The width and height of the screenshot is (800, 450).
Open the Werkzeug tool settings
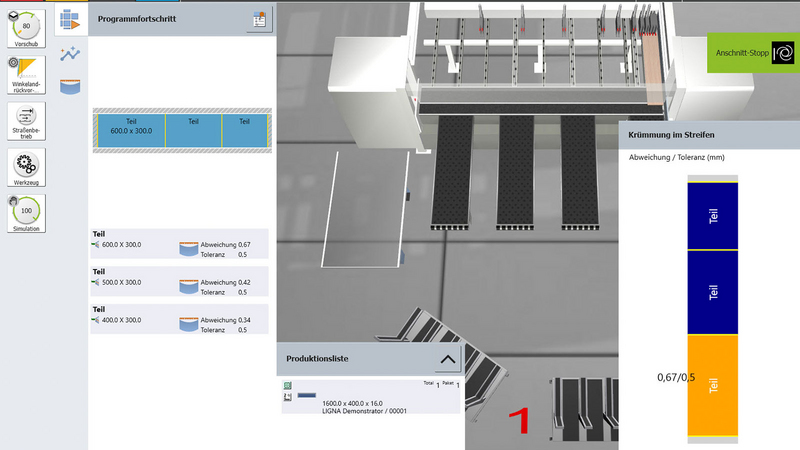point(26,166)
